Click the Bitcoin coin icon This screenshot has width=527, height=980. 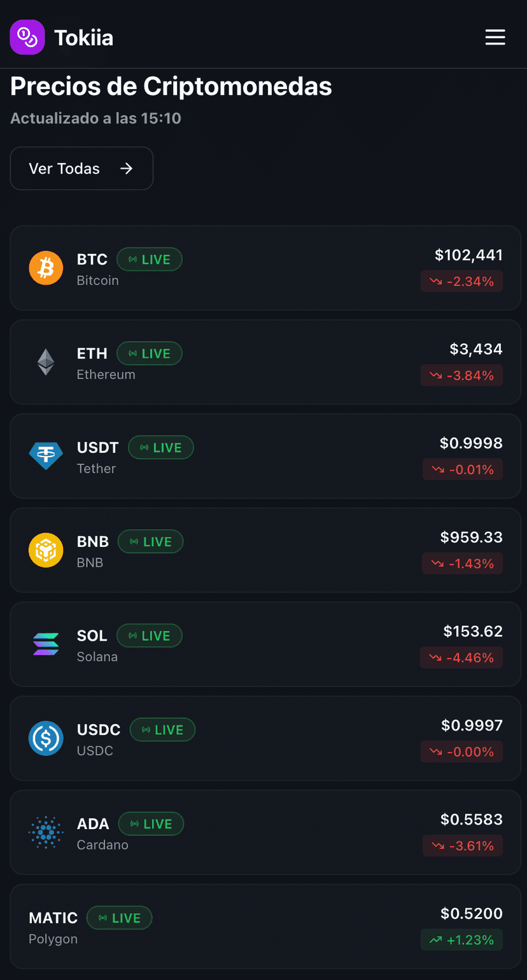46,268
